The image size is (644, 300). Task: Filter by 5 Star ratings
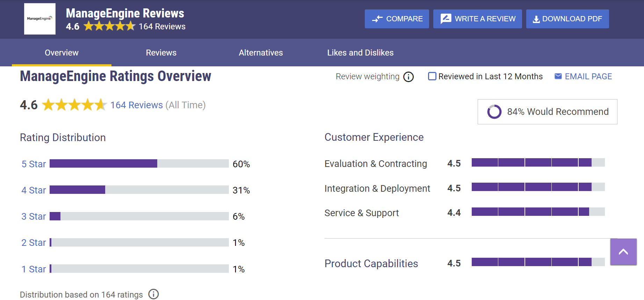click(x=34, y=164)
